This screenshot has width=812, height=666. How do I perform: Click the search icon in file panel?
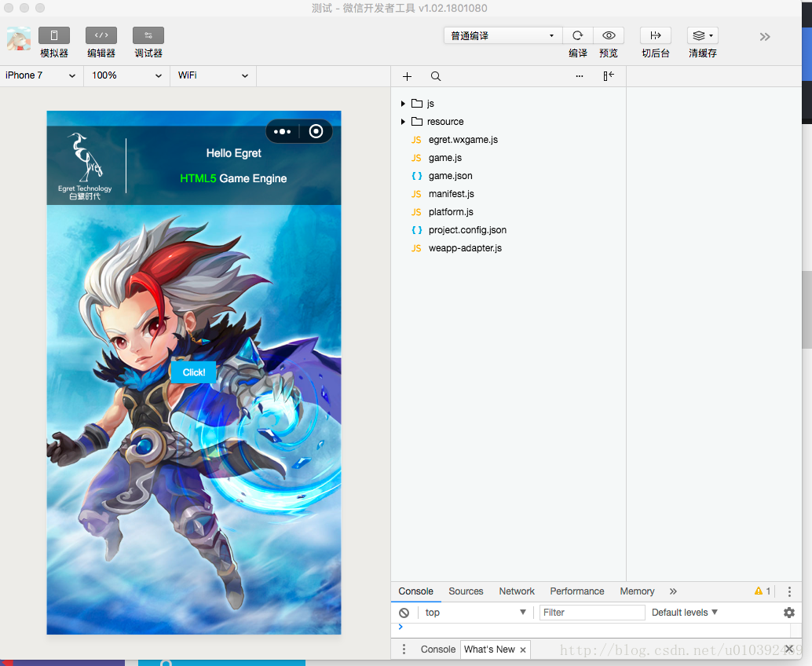tap(436, 77)
